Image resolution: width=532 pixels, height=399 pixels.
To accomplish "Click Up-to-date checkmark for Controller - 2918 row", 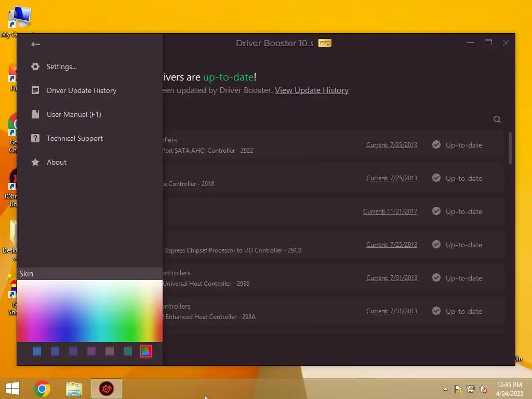I will [x=436, y=178].
